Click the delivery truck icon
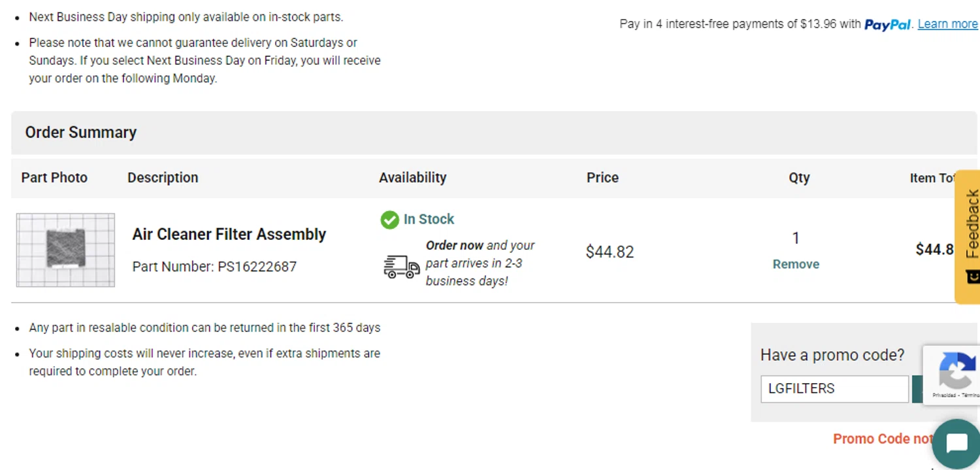This screenshot has height=470, width=980. 401,267
